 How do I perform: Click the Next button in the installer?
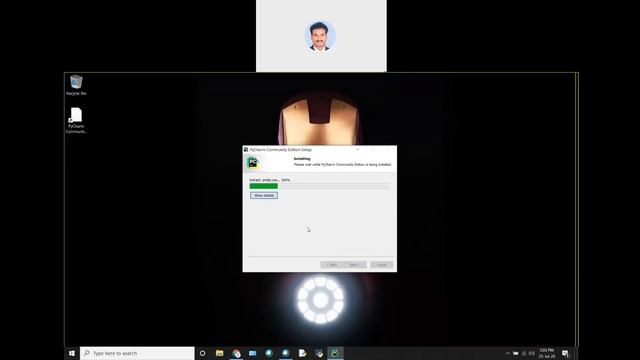click(355, 265)
